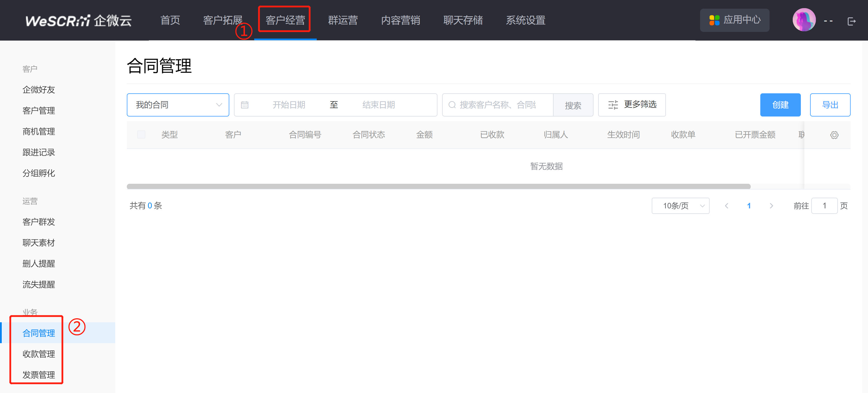Expand the 我的合同 dropdown
The width and height of the screenshot is (868, 393).
coord(177,105)
